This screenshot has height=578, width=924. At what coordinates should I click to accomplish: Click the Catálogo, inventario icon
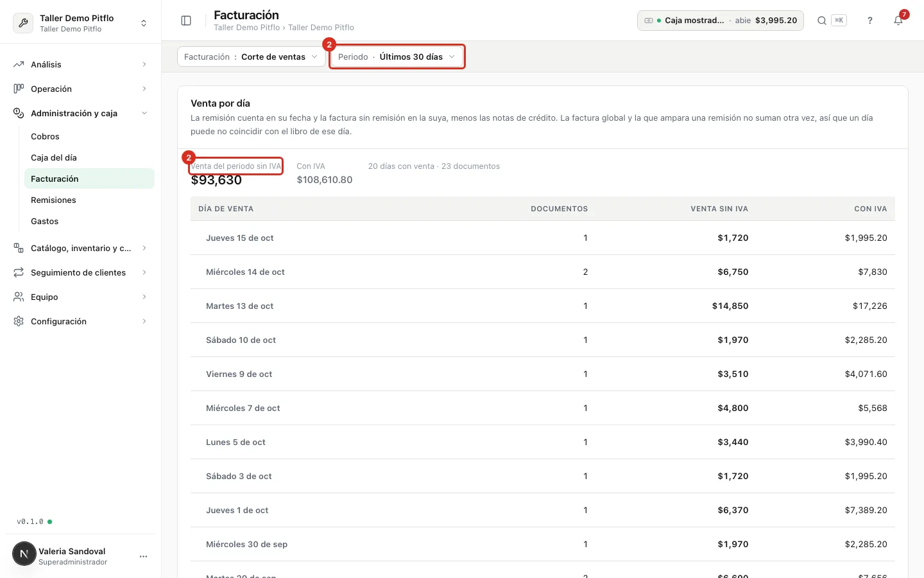[19, 248]
